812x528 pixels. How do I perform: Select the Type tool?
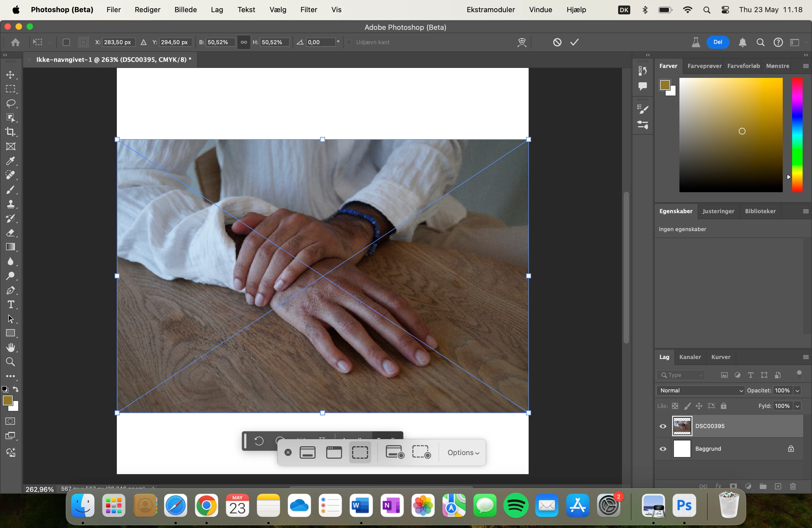(10, 305)
